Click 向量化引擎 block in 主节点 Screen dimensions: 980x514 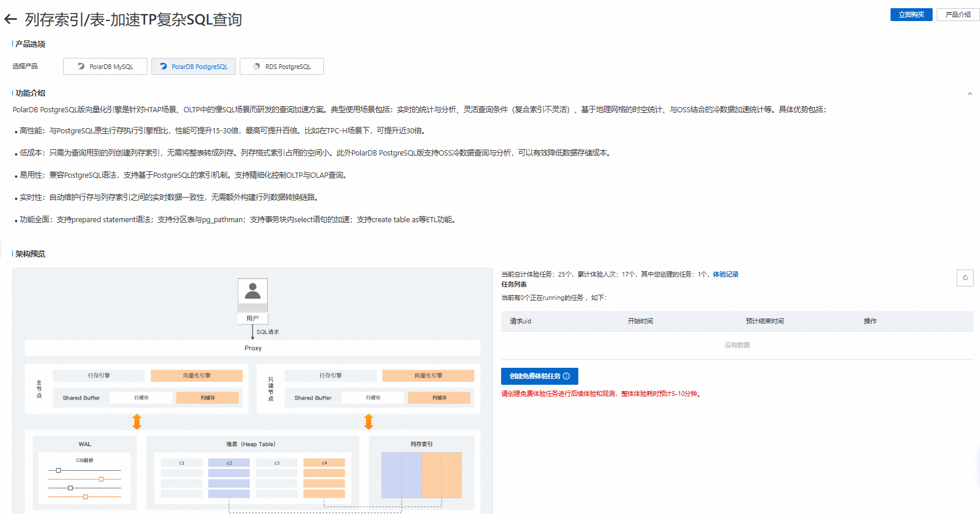click(x=196, y=375)
